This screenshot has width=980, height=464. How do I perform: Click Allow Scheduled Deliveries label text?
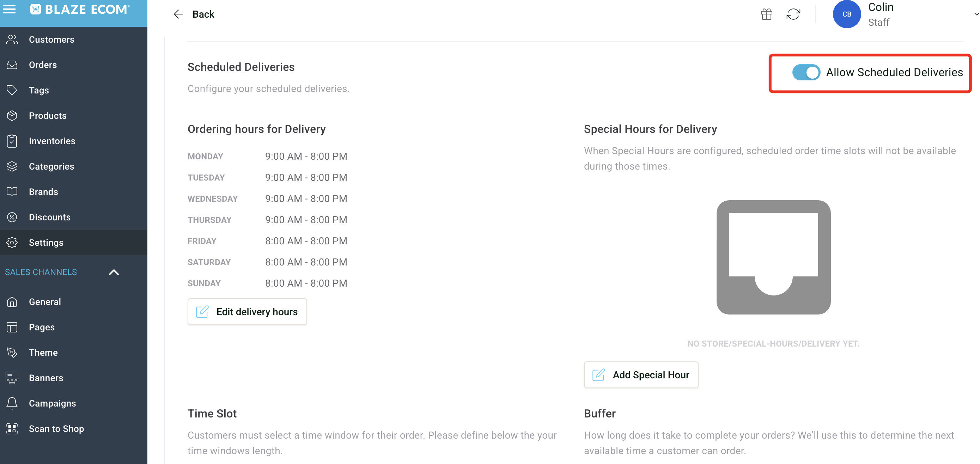point(894,72)
